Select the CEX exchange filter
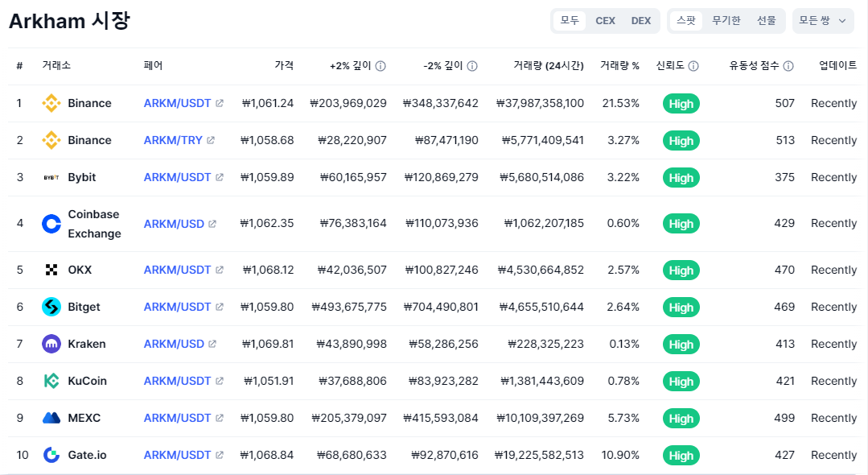This screenshot has width=868, height=475. point(605,20)
